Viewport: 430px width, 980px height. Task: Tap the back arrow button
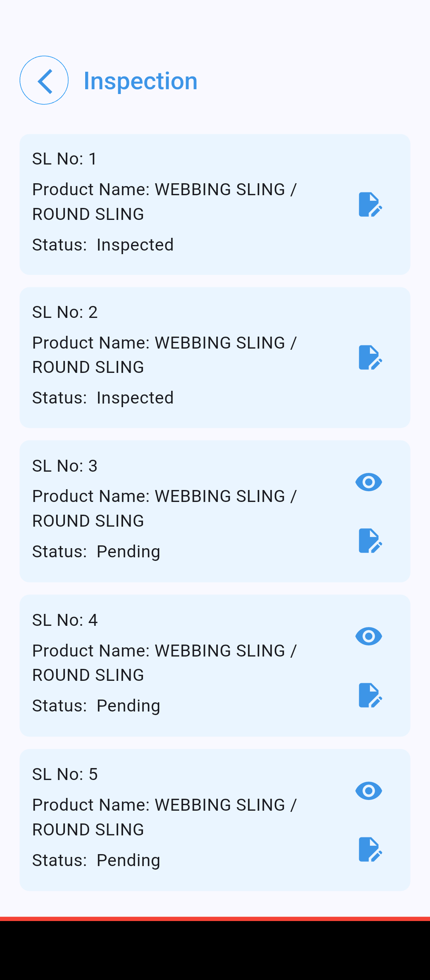pos(44,80)
